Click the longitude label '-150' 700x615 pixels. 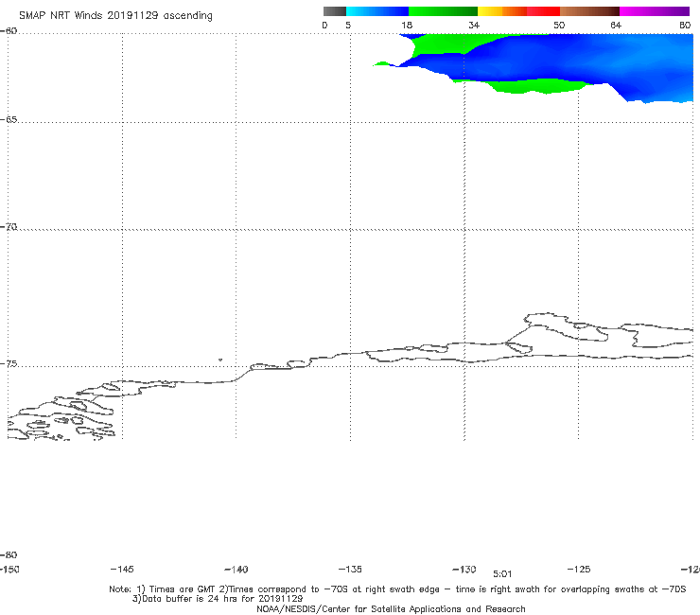[x=9, y=569]
